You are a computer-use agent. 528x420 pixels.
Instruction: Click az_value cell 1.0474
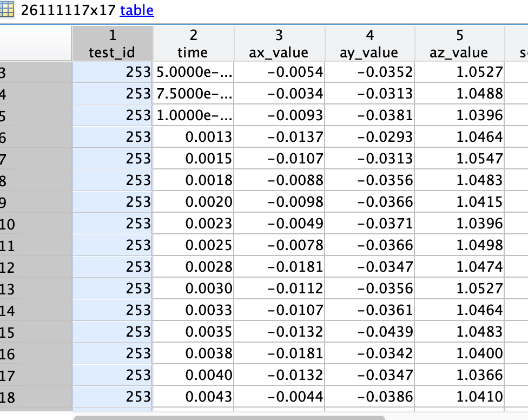pos(460,267)
